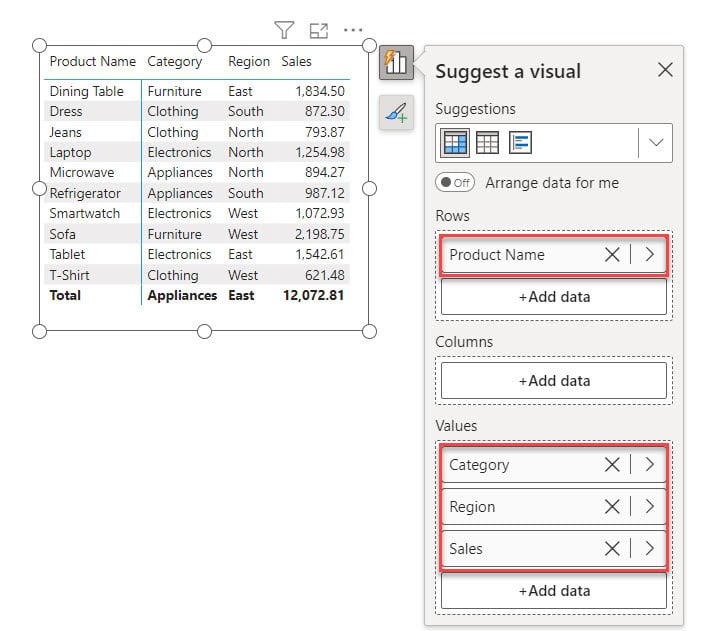Click the Tablet product cell
Image resolution: width=721 pixels, height=631 pixels.
click(x=67, y=254)
